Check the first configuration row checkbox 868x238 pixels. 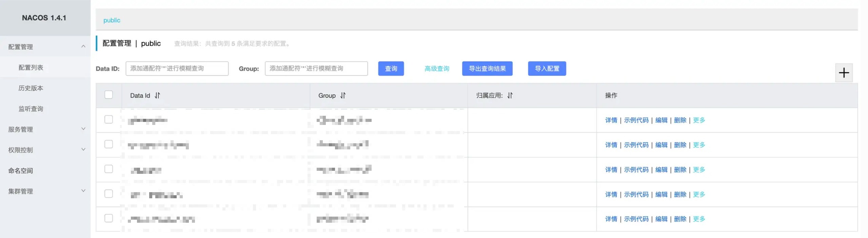pyautogui.click(x=108, y=120)
